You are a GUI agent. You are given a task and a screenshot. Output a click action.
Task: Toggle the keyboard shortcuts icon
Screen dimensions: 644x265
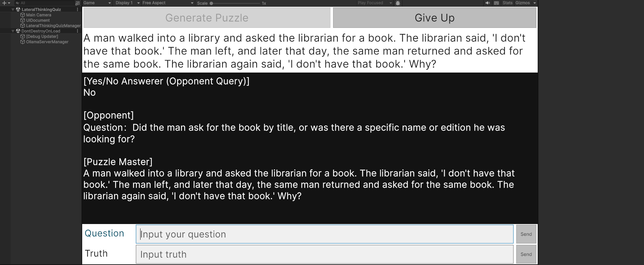tap(496, 3)
